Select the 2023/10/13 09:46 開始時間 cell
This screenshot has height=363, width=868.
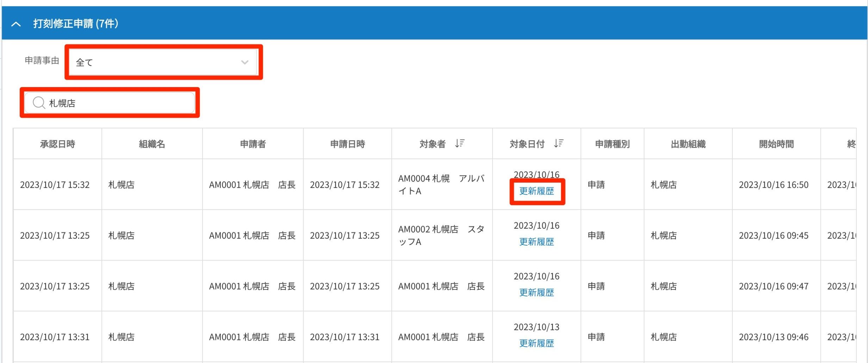point(774,337)
